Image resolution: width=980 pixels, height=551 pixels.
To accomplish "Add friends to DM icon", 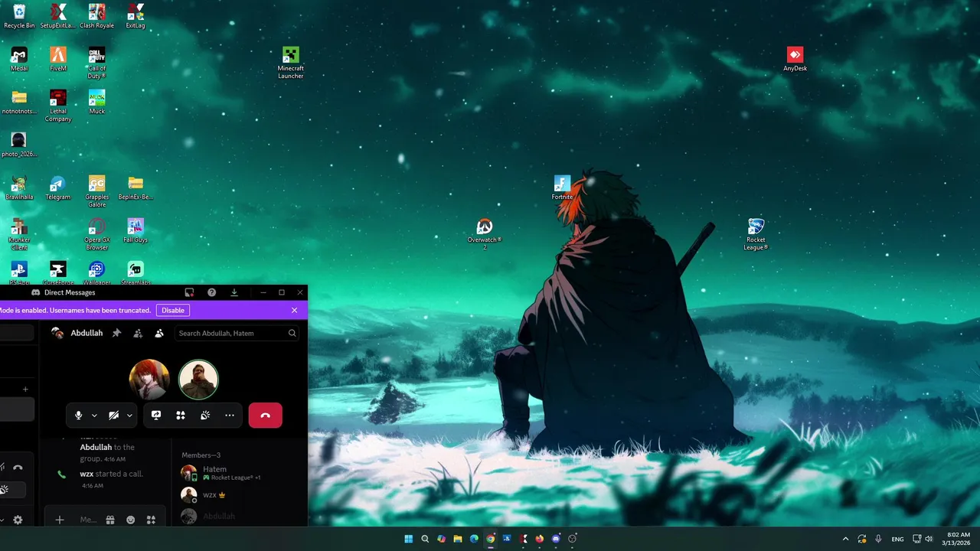I will tap(138, 333).
